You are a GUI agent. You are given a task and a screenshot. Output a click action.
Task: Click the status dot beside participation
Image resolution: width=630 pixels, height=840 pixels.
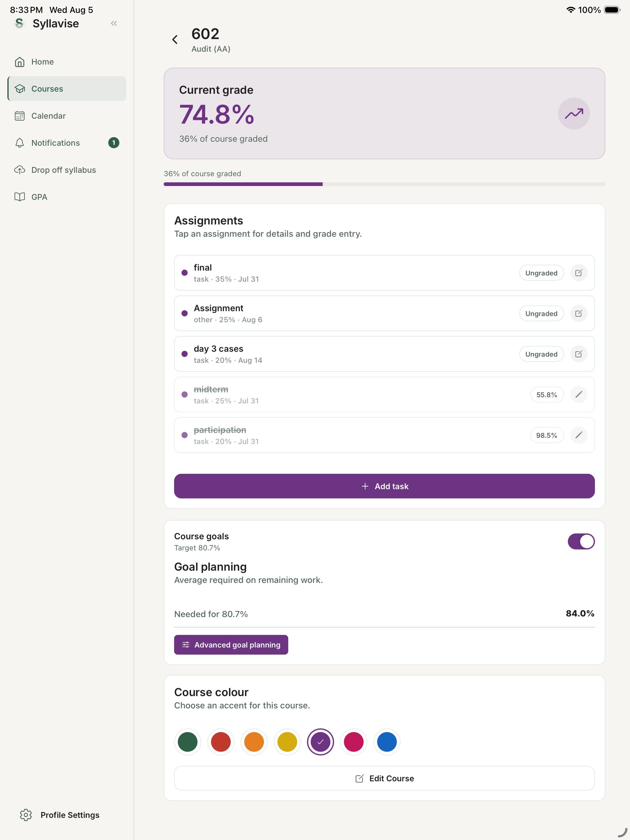pyautogui.click(x=185, y=435)
